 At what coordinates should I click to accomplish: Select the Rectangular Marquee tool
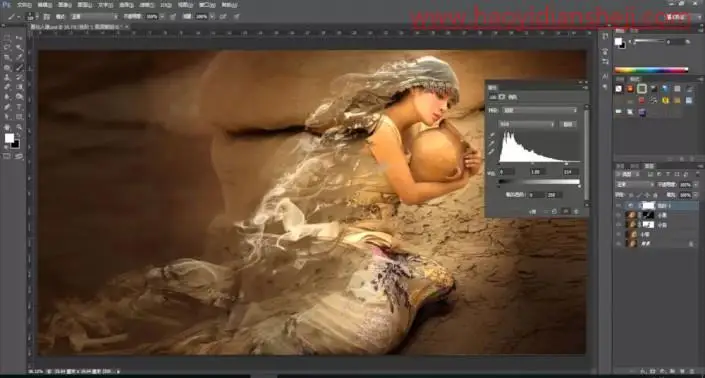coord(7,37)
